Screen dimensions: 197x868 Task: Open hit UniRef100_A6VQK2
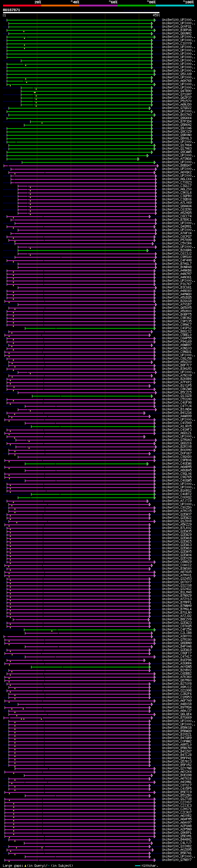[x=177, y=172]
